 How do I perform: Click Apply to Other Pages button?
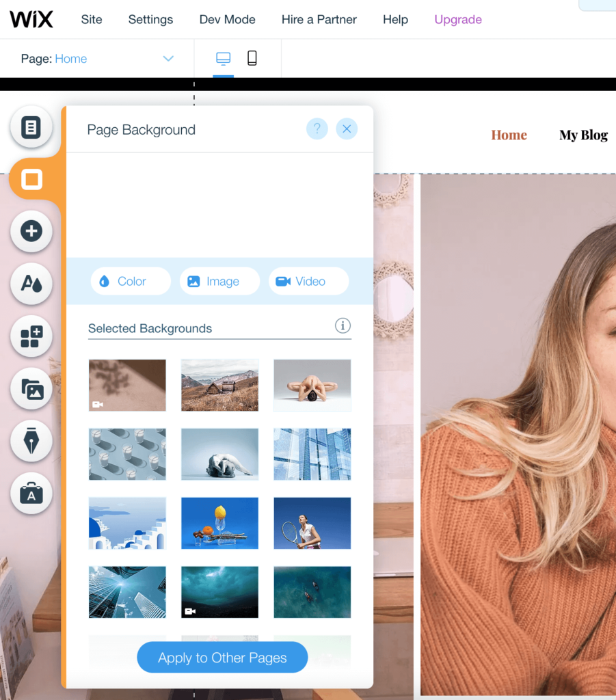pyautogui.click(x=222, y=657)
